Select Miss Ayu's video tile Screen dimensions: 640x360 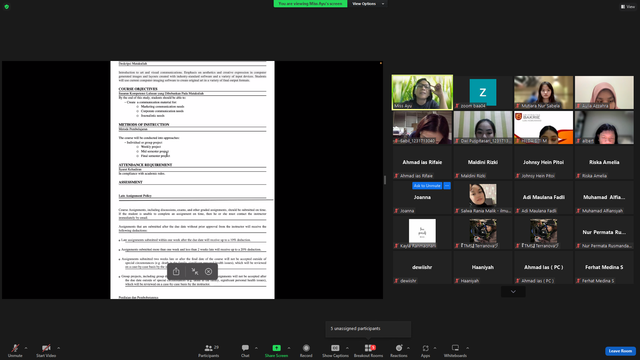(x=422, y=92)
